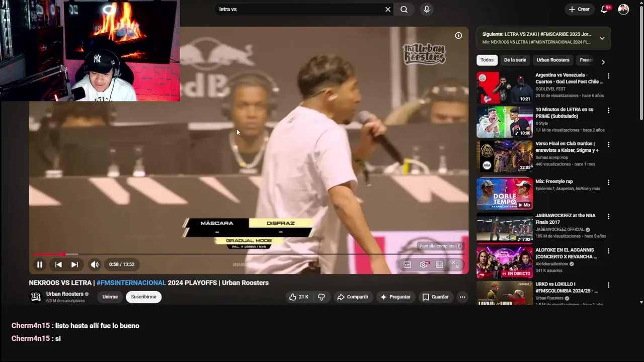
Task: Dislike the video with thumbs down
Action: point(321,297)
